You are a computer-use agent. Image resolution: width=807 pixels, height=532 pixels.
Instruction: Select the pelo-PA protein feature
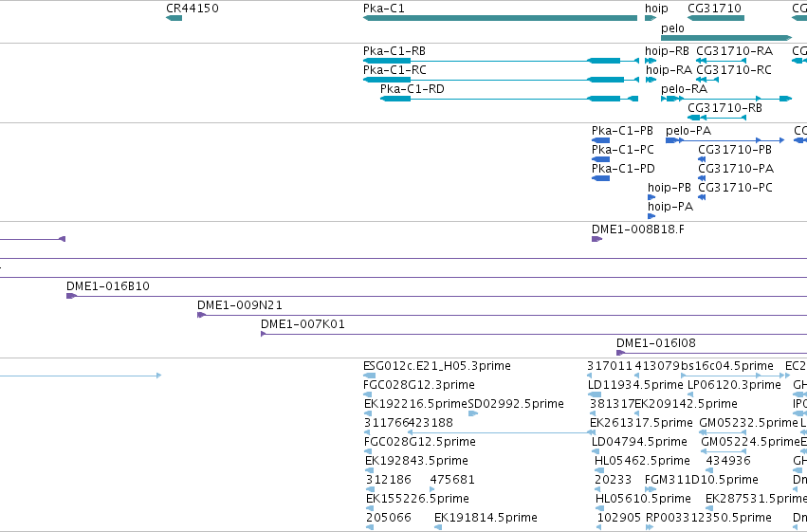click(724, 140)
